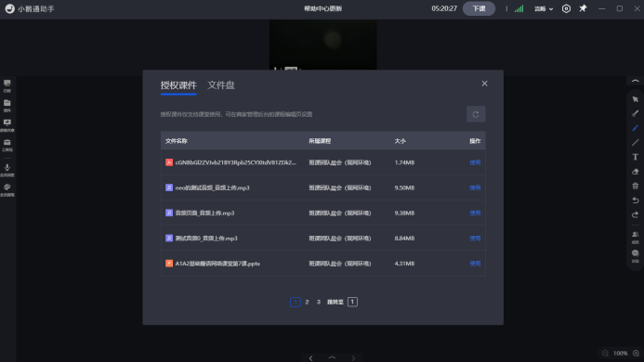
Task: Click the app logo in title bar
Action: click(10, 8)
